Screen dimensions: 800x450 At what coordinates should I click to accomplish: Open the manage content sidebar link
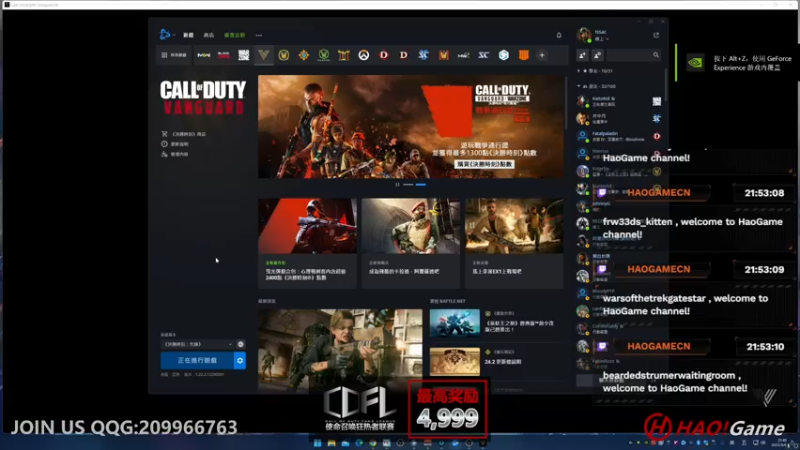(x=175, y=154)
